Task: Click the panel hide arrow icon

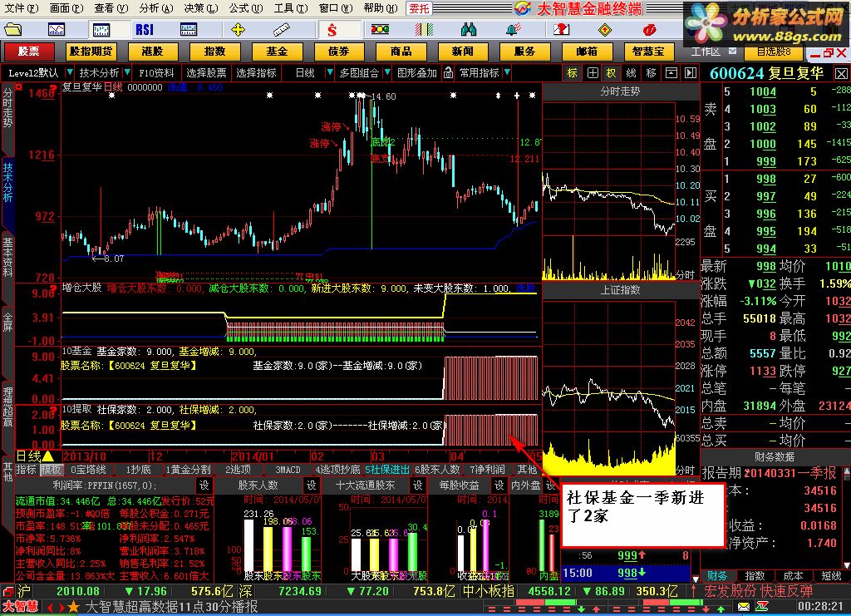Action: point(691,72)
